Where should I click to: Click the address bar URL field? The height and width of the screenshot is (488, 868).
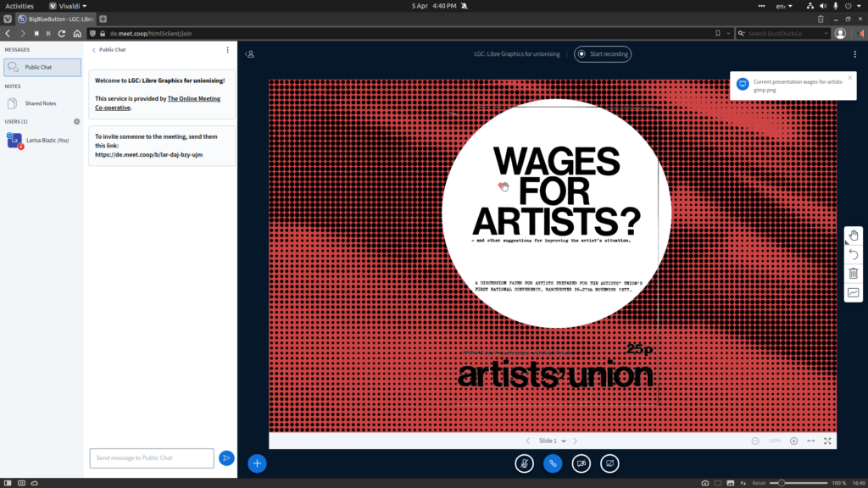409,34
